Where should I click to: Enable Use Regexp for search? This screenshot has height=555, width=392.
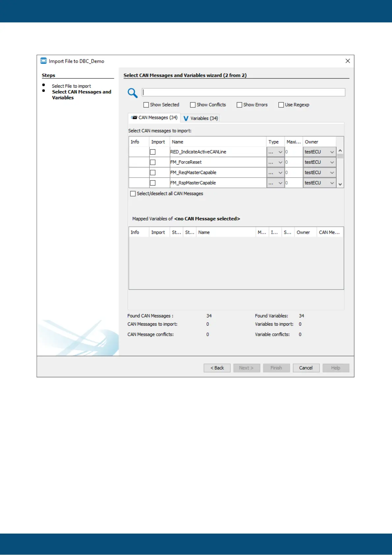pyautogui.click(x=281, y=105)
